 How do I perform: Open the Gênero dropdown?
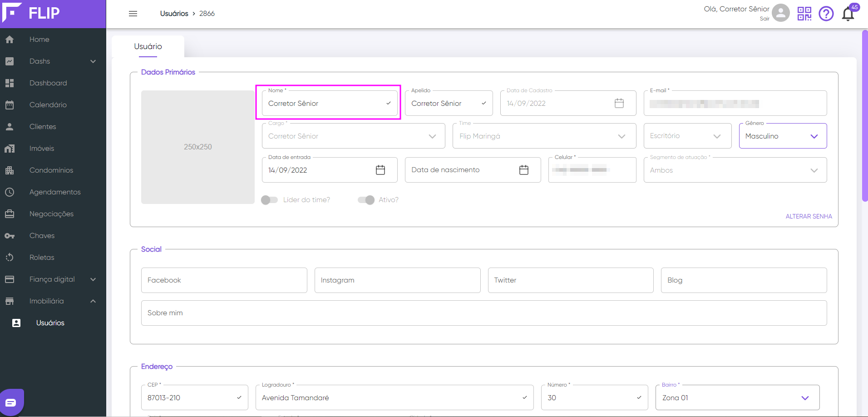click(783, 136)
